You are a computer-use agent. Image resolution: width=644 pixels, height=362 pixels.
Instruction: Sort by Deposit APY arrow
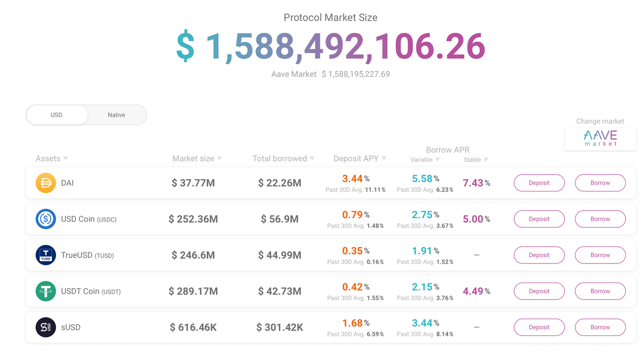pos(384,159)
